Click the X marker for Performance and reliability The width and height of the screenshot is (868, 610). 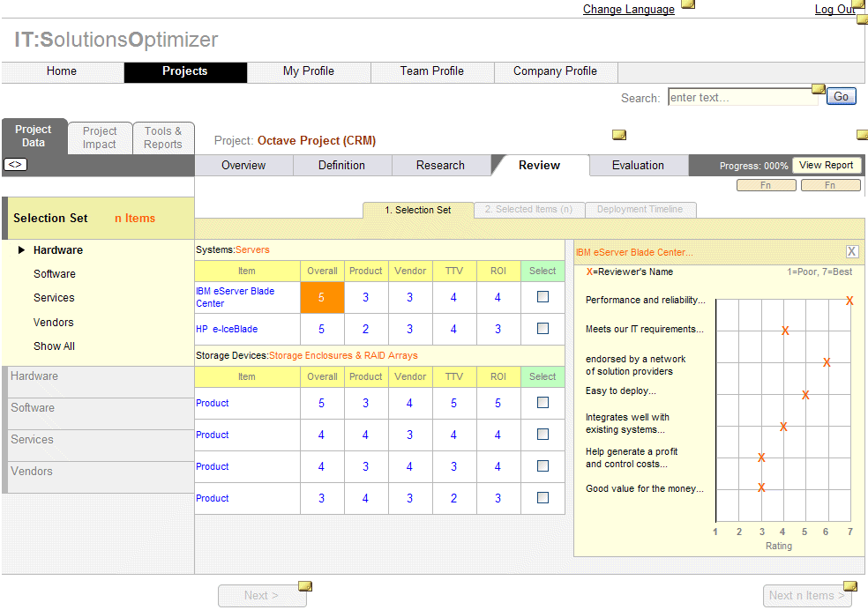[849, 301]
